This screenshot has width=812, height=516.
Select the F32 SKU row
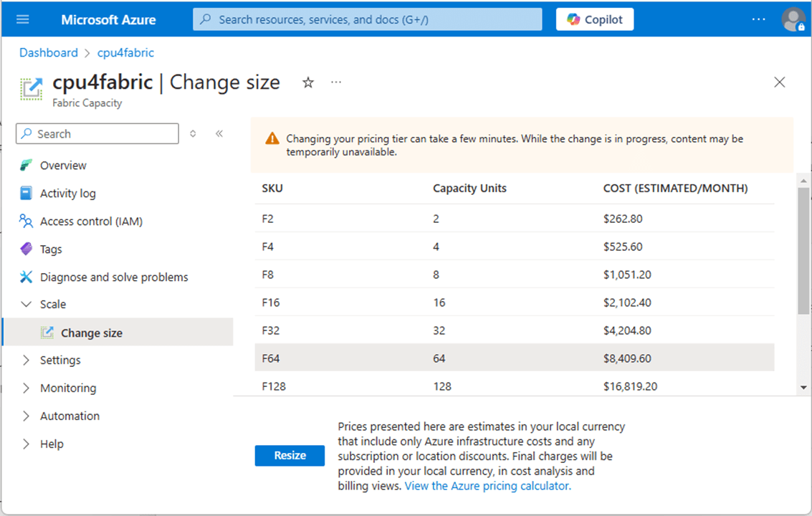pyautogui.click(x=514, y=330)
